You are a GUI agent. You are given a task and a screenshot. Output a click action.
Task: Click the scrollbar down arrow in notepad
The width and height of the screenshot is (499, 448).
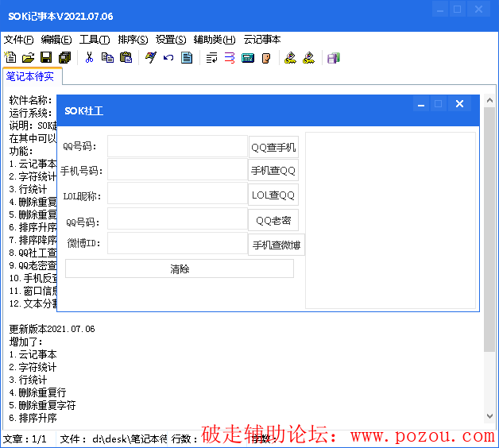click(x=489, y=416)
